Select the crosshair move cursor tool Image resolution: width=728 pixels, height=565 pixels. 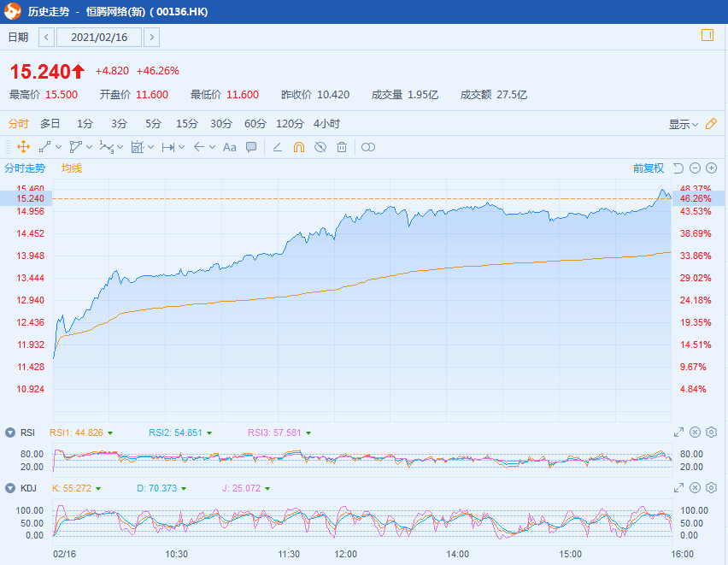click(23, 147)
